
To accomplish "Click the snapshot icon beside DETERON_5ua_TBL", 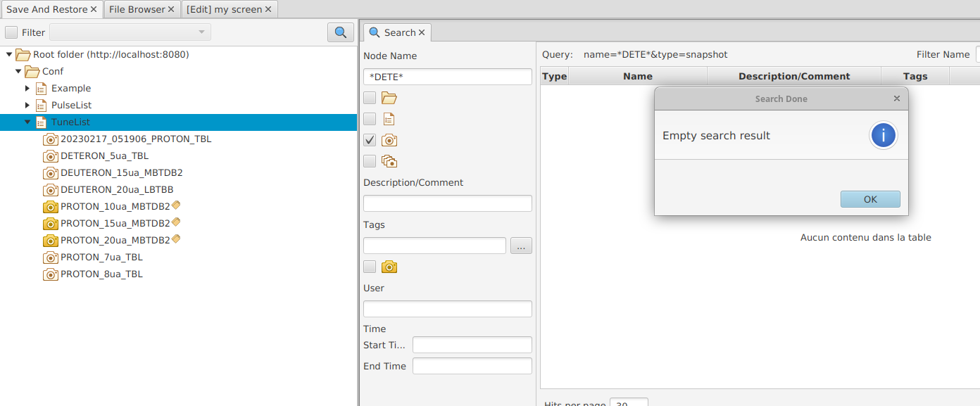I will tap(50, 156).
